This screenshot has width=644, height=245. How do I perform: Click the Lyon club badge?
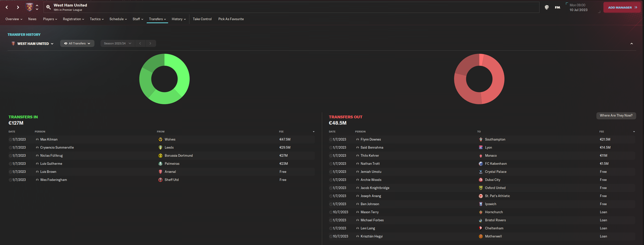480,147
